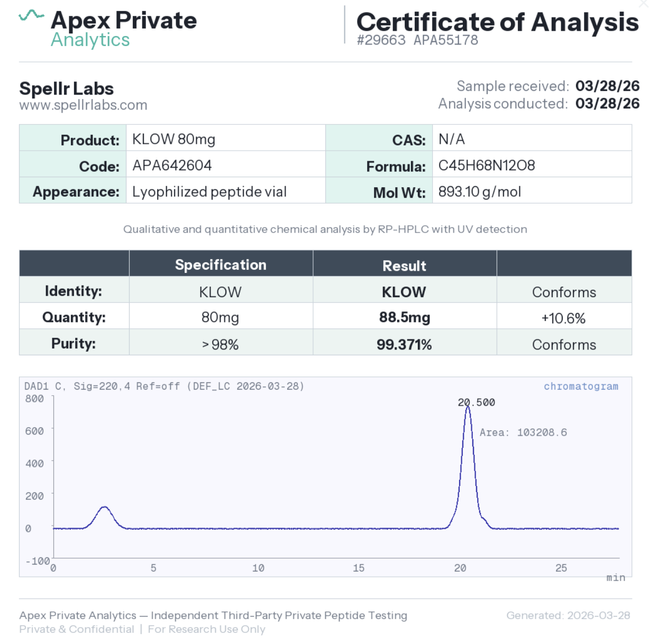Click the certificate number #29663 APA55178
The image size is (658, 644).
pos(417,40)
